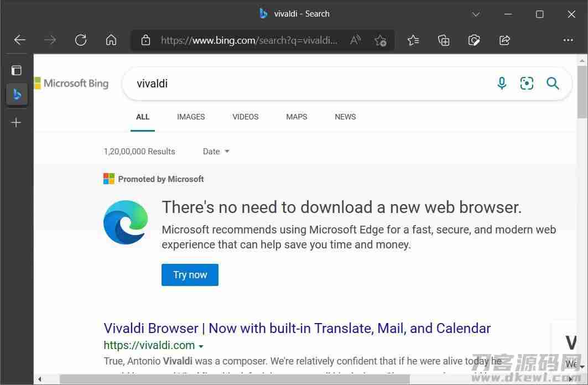Click the Microsoft Bing logo
Image resolution: width=588 pixels, height=385 pixels.
pos(71,83)
